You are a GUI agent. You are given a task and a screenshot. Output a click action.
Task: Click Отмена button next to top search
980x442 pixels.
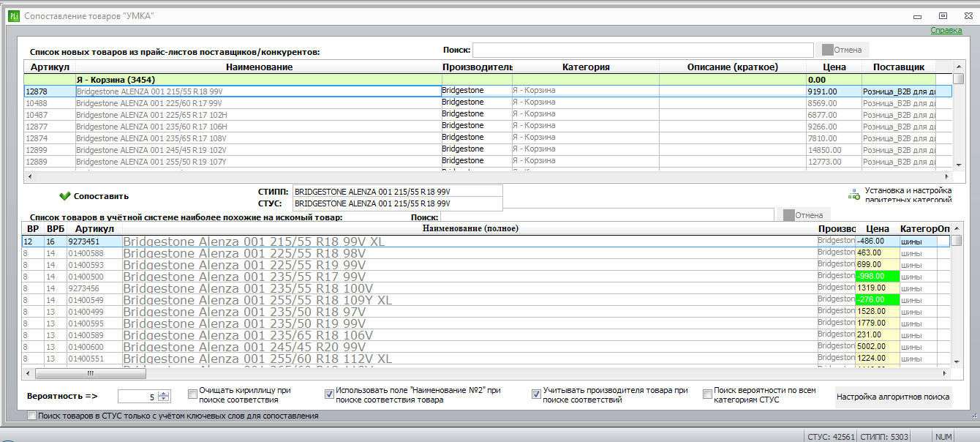(843, 50)
